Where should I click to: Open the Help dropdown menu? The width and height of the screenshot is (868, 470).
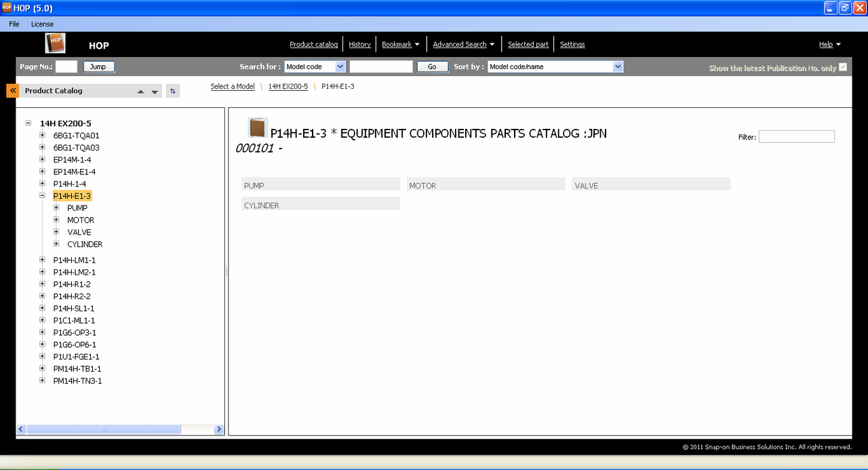coord(830,44)
